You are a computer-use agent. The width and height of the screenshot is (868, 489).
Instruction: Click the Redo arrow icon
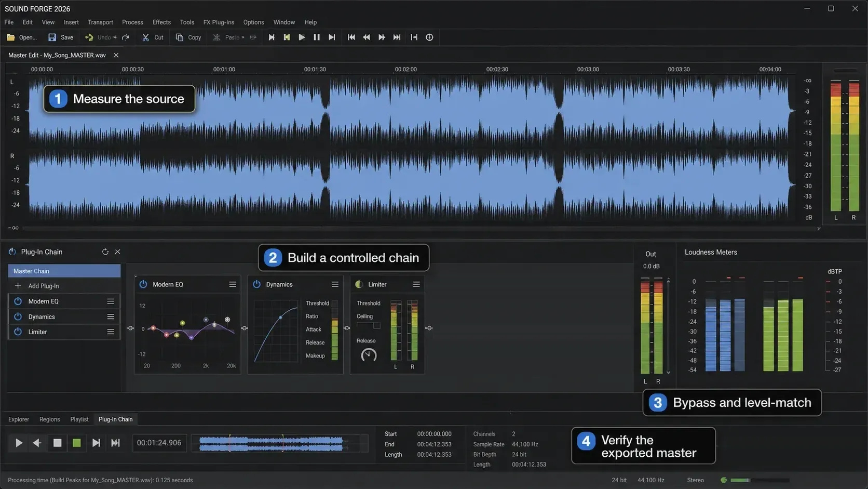[x=126, y=37]
